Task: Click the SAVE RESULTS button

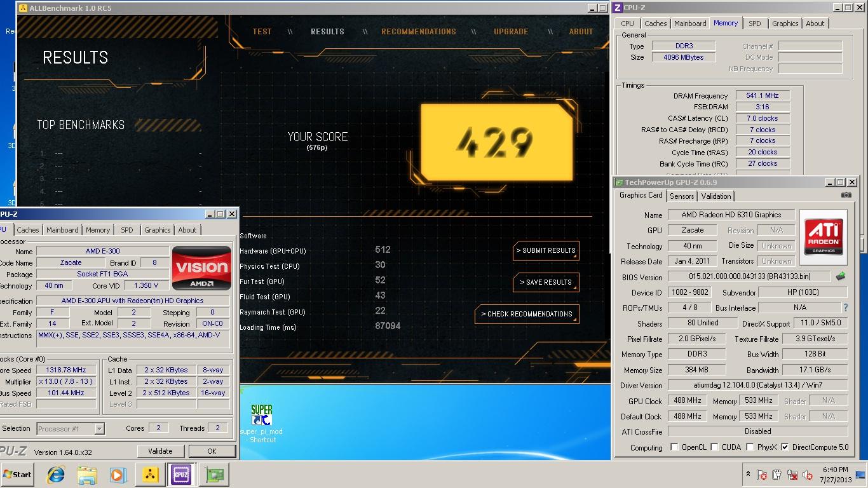Action: tap(546, 282)
